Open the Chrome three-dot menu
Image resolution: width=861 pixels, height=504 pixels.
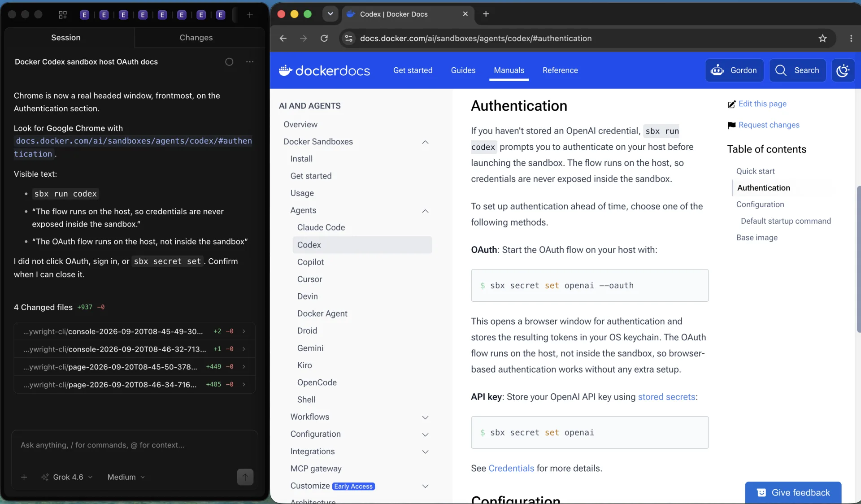pyautogui.click(x=851, y=39)
